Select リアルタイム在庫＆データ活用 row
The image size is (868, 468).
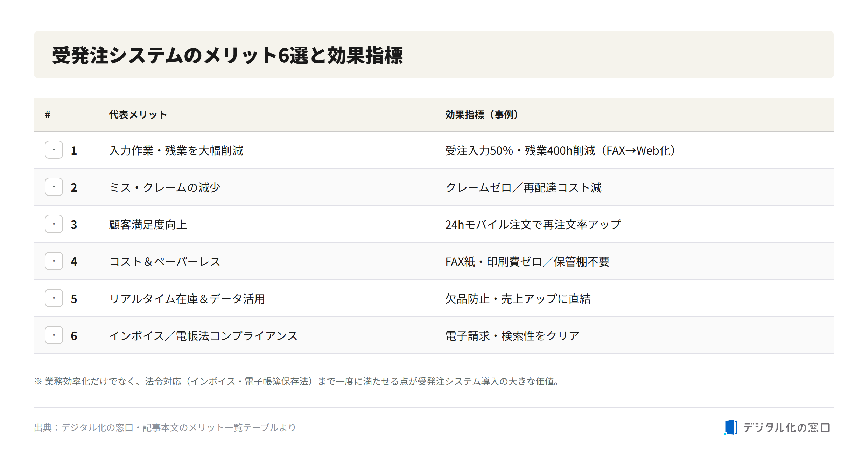tap(187, 299)
